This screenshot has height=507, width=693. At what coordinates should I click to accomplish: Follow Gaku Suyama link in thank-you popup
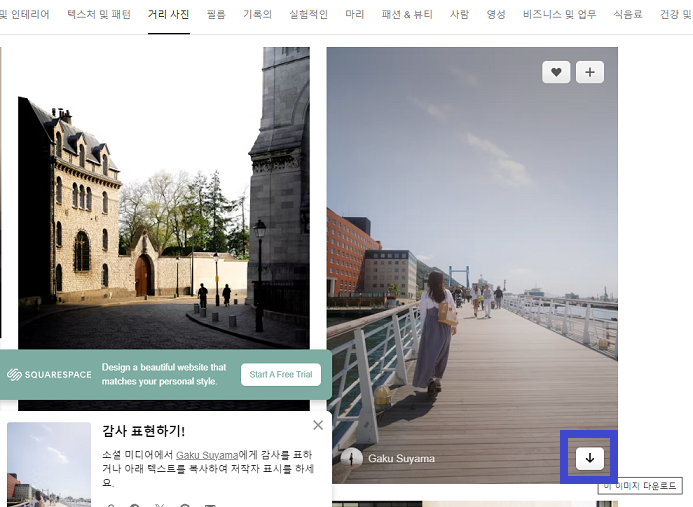point(207,455)
